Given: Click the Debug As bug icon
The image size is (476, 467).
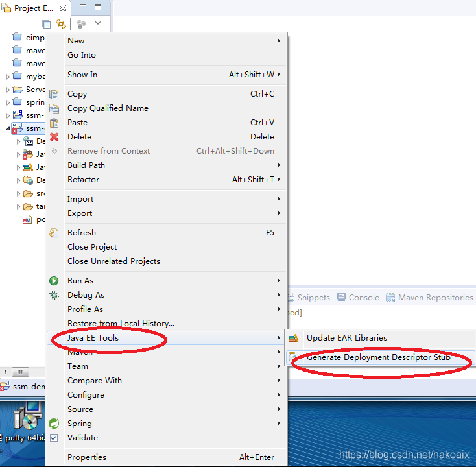Looking at the screenshot, I should (54, 295).
